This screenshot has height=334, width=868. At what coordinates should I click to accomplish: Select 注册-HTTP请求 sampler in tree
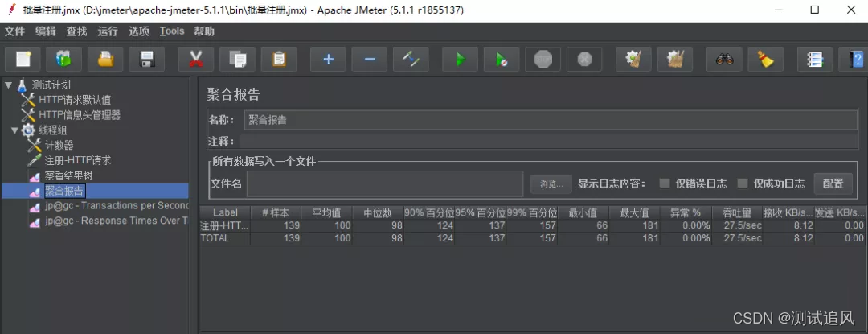click(x=78, y=161)
